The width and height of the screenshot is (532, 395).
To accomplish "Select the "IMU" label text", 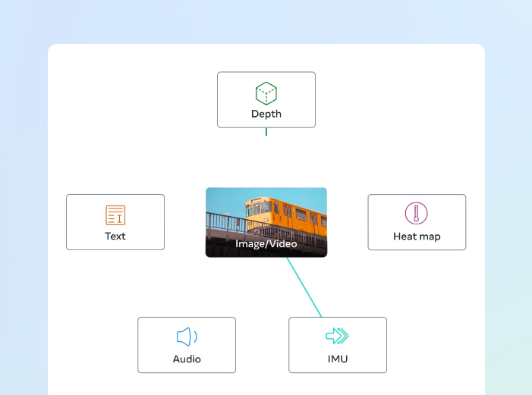I will [x=337, y=359].
